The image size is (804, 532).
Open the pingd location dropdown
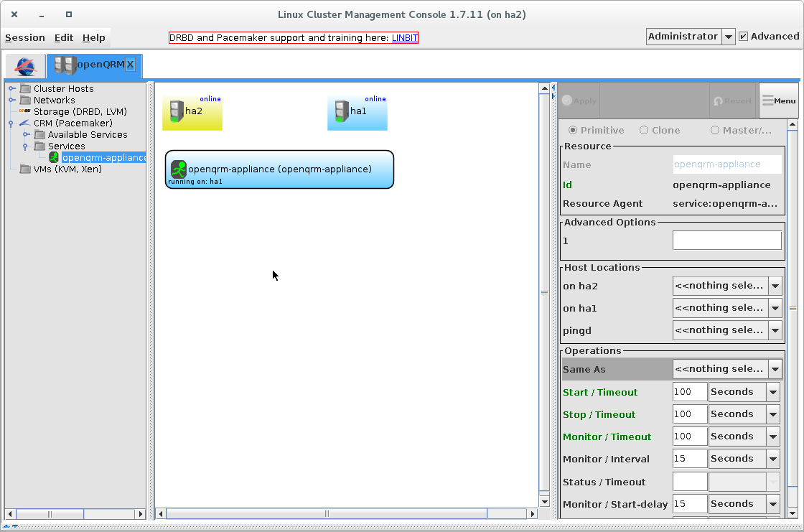(775, 331)
